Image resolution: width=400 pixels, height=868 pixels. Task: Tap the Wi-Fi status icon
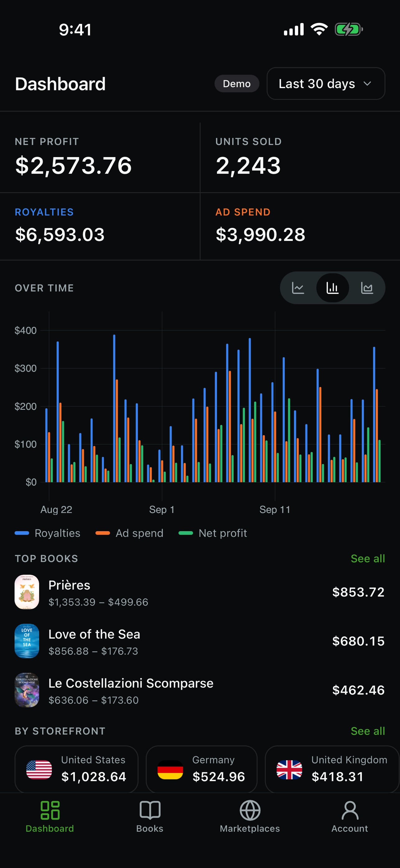[319, 29]
